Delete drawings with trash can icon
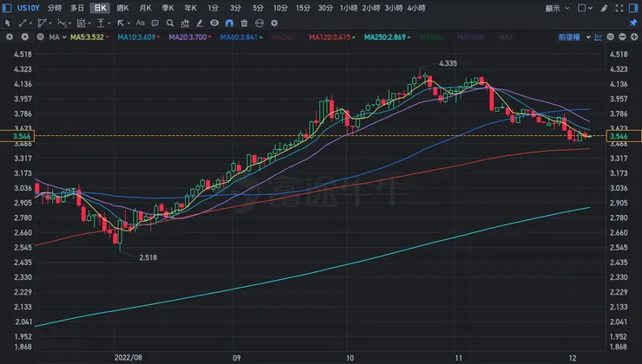This screenshot has height=364, width=642. click(245, 23)
